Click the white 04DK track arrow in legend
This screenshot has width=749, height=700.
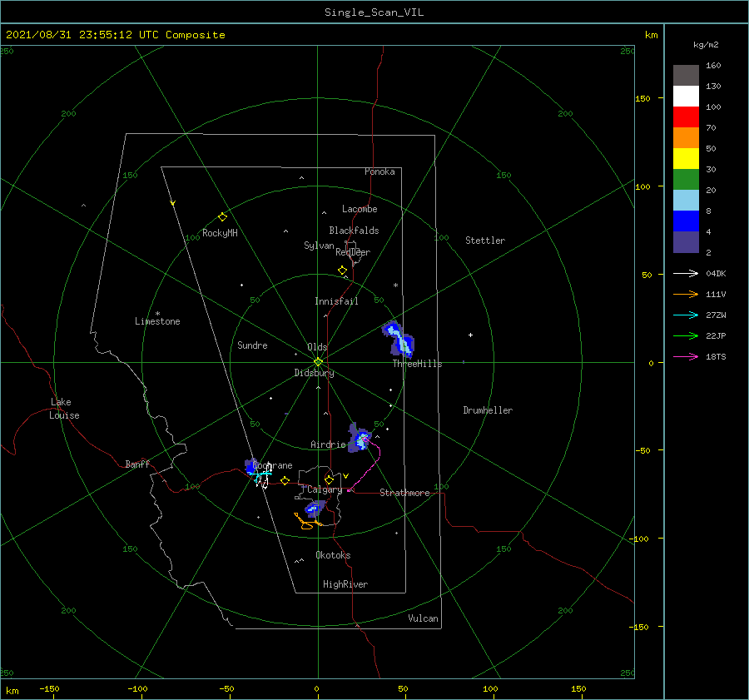(686, 273)
